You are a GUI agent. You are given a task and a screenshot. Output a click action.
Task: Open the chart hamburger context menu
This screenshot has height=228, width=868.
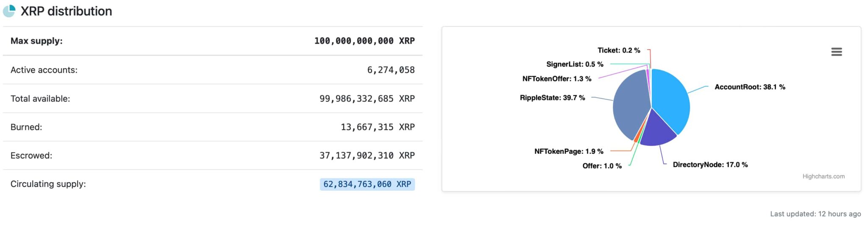click(x=836, y=52)
